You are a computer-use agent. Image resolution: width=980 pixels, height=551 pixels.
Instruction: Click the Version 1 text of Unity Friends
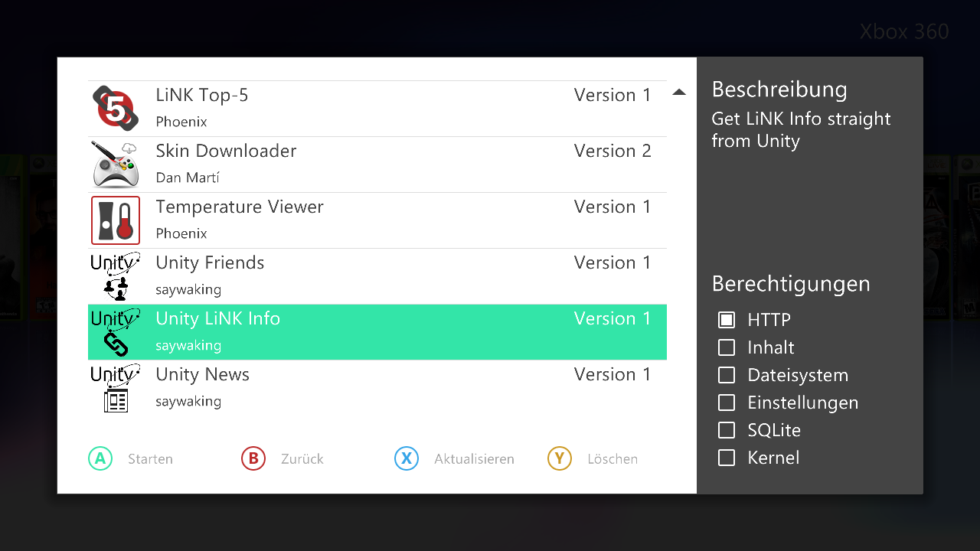point(612,262)
